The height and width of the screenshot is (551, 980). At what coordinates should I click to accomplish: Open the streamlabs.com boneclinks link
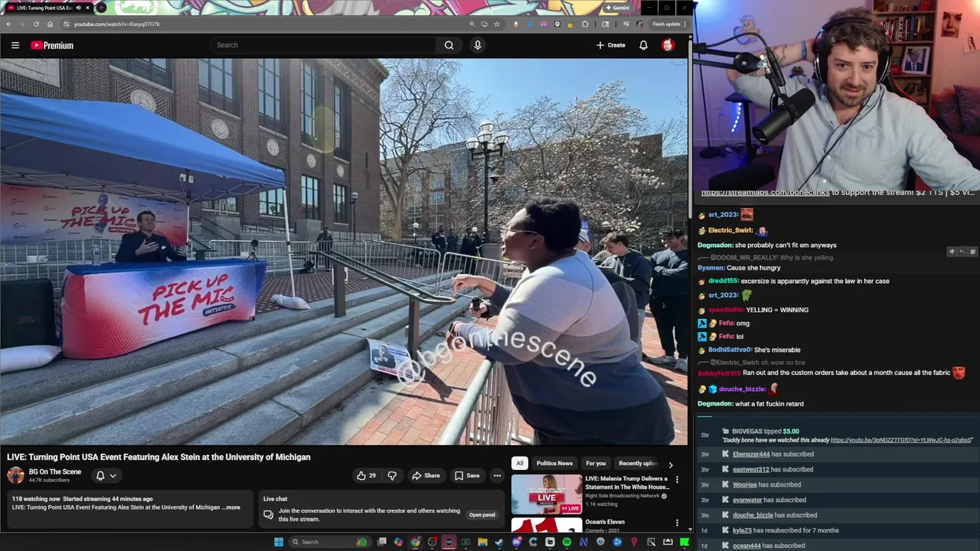pyautogui.click(x=765, y=193)
